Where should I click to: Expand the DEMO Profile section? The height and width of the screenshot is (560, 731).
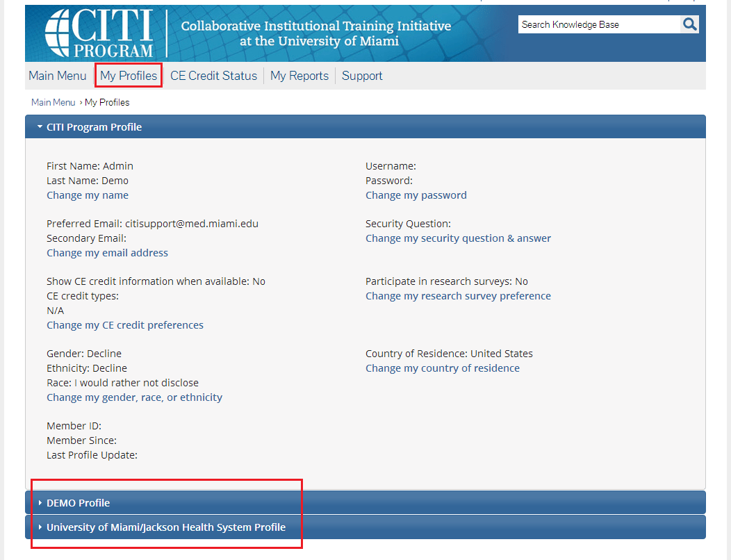coord(78,503)
